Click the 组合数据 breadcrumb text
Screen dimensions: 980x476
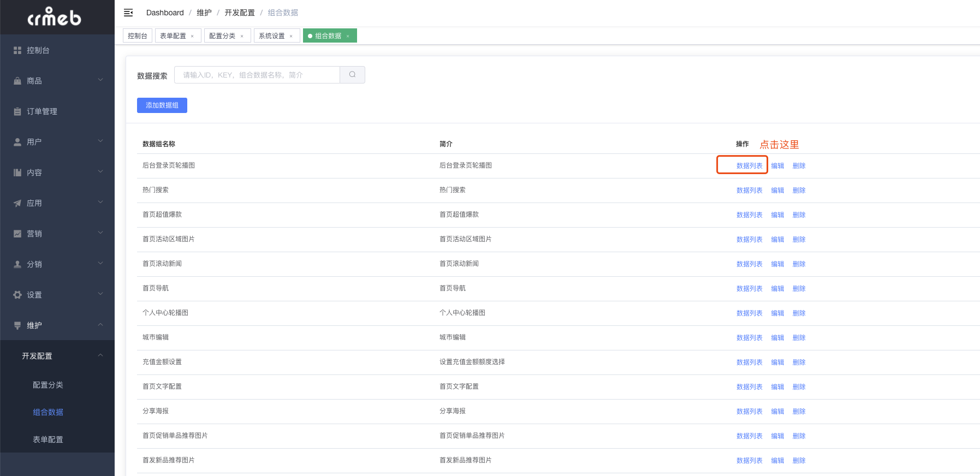(283, 13)
